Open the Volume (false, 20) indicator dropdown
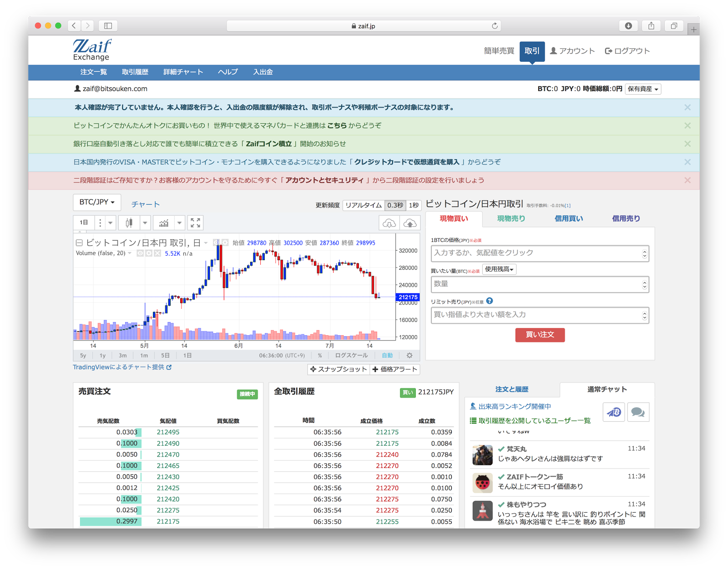 click(130, 253)
